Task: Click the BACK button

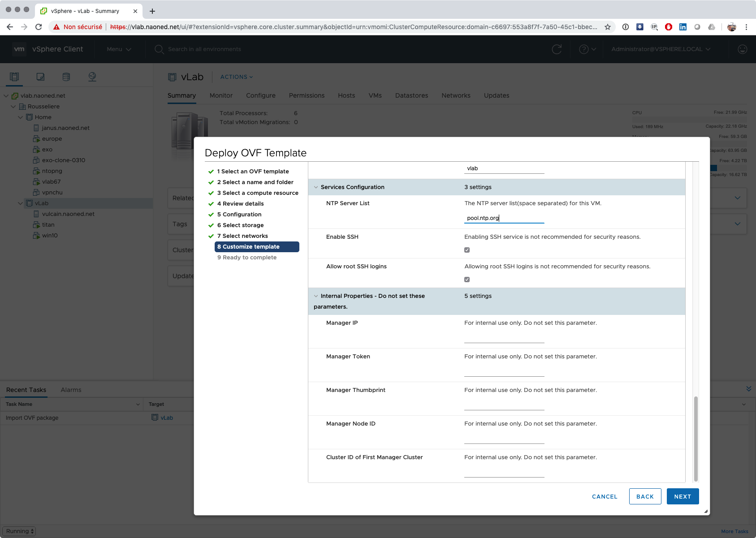Action: tap(645, 496)
